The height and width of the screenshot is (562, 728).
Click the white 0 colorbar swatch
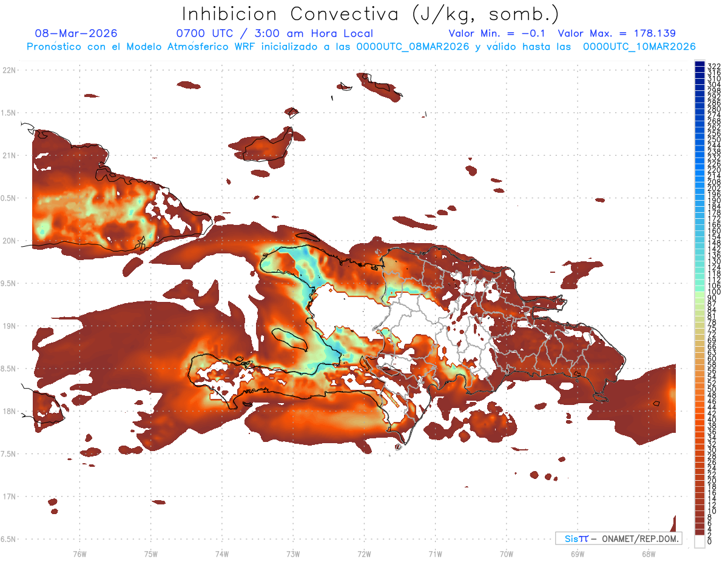coord(699,541)
